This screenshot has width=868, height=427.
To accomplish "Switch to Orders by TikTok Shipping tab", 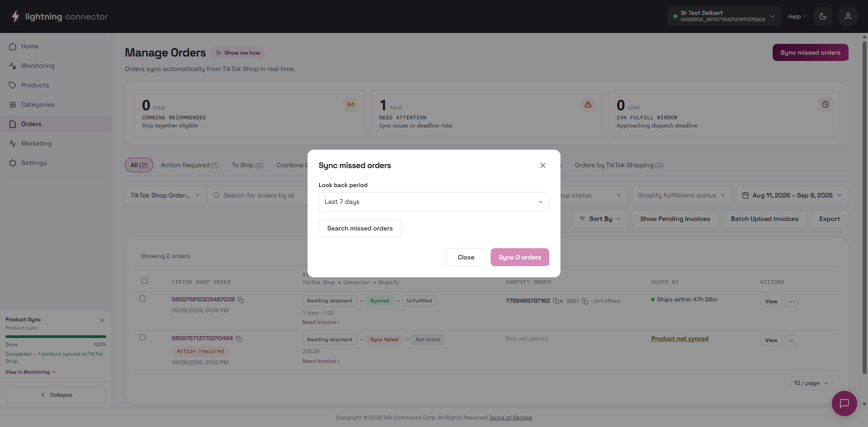I will [619, 165].
